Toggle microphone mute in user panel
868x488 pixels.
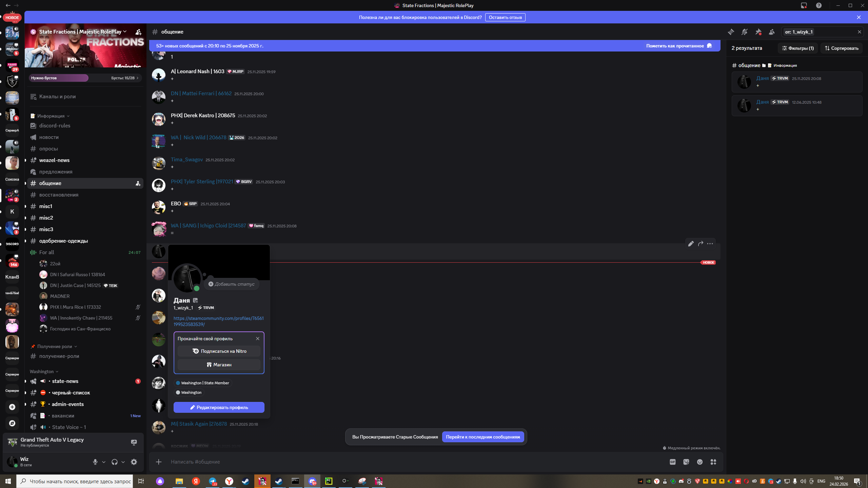click(x=95, y=462)
